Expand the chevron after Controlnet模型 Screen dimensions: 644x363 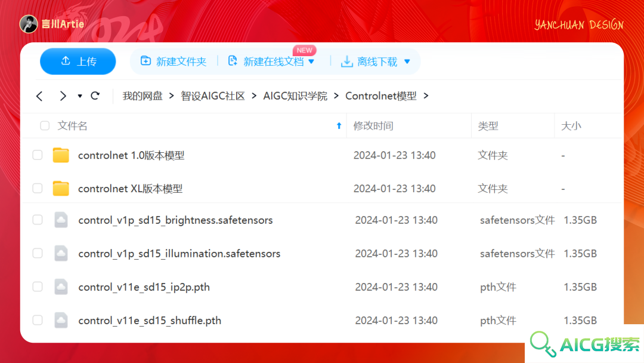pyautogui.click(x=426, y=96)
